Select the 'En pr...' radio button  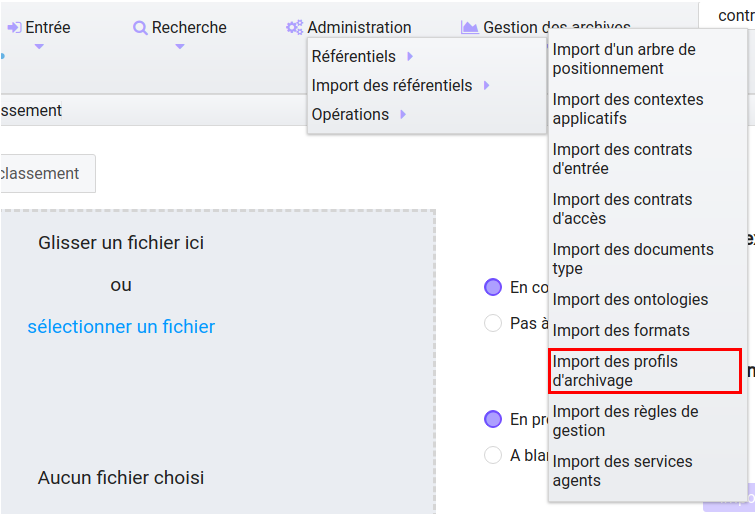492,419
